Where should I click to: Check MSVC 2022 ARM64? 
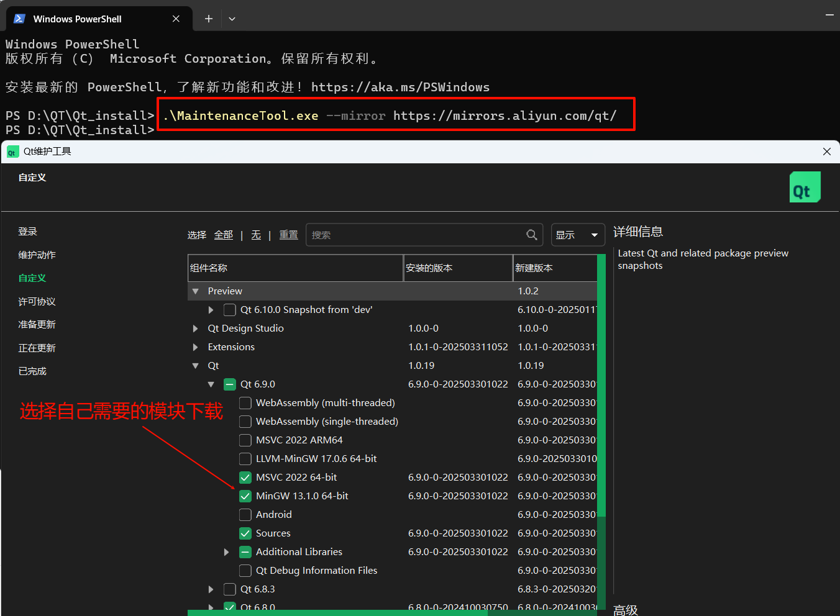(245, 440)
